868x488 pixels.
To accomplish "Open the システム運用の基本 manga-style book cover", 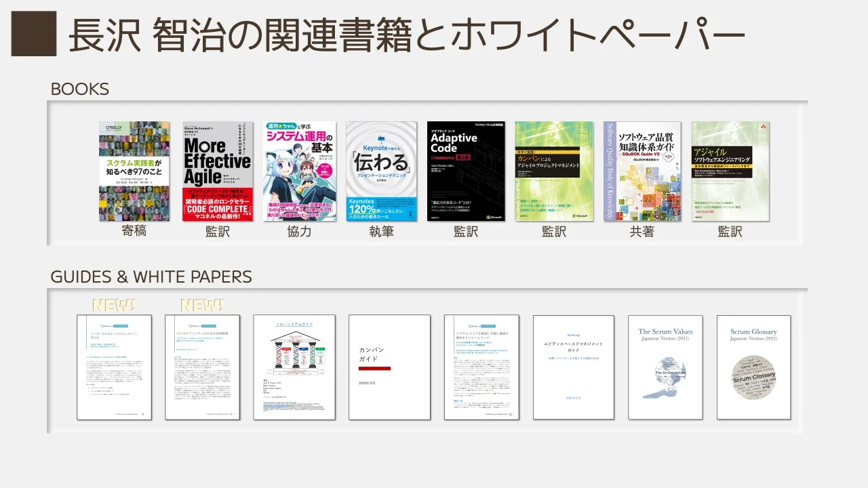I will pyautogui.click(x=300, y=171).
